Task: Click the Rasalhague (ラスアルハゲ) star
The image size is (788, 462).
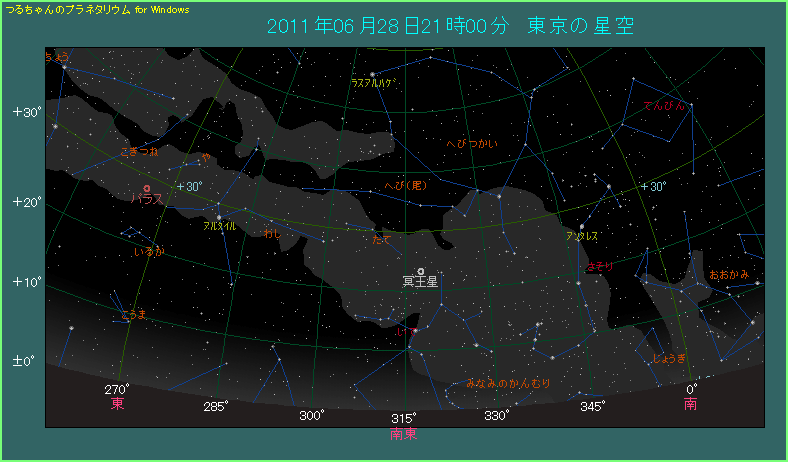Action: (373, 74)
